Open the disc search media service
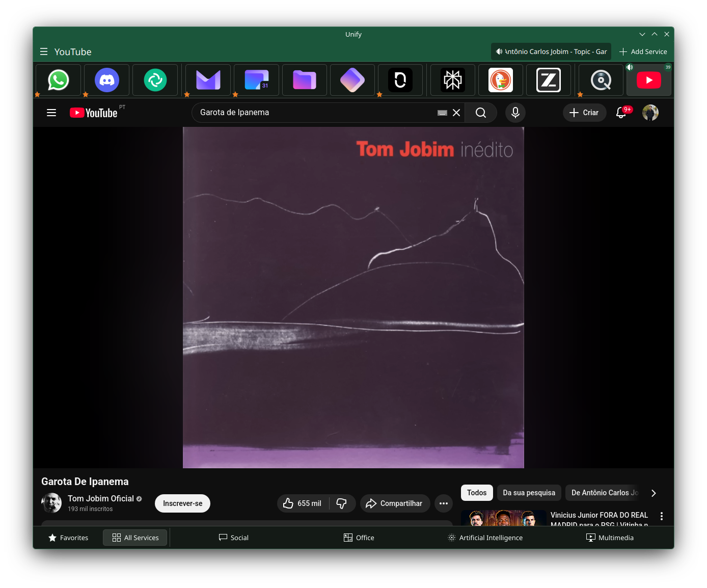Image resolution: width=707 pixels, height=588 pixels. (601, 80)
